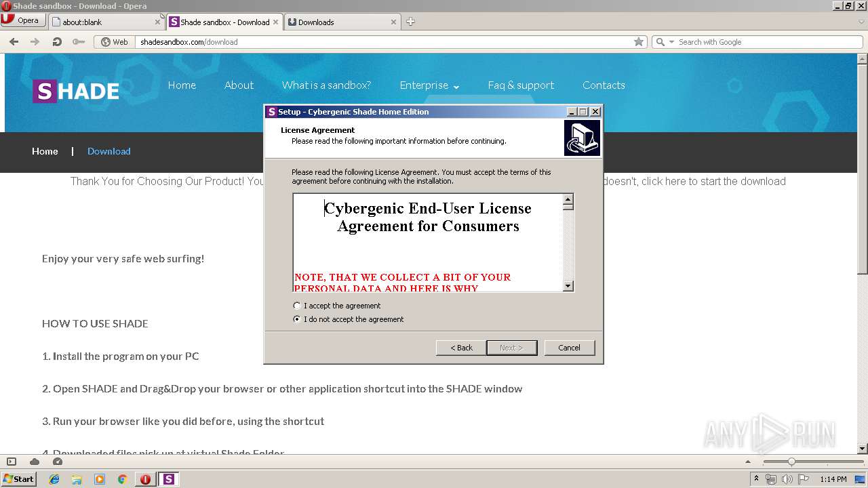
Task: Select I accept the agreement
Action: [337, 306]
